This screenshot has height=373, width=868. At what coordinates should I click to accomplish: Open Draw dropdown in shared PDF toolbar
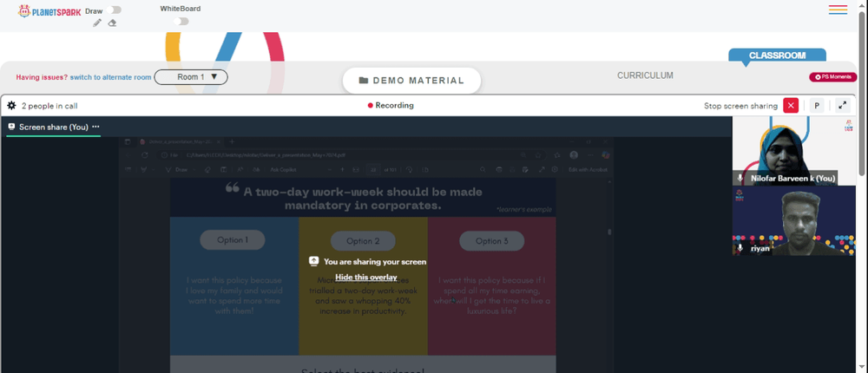tap(194, 169)
